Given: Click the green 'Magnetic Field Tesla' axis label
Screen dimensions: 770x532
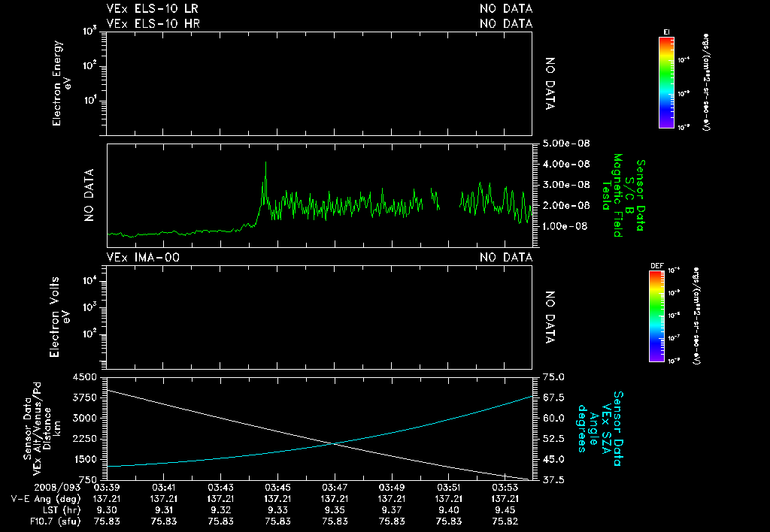Looking at the screenshot, I should coord(611,195).
